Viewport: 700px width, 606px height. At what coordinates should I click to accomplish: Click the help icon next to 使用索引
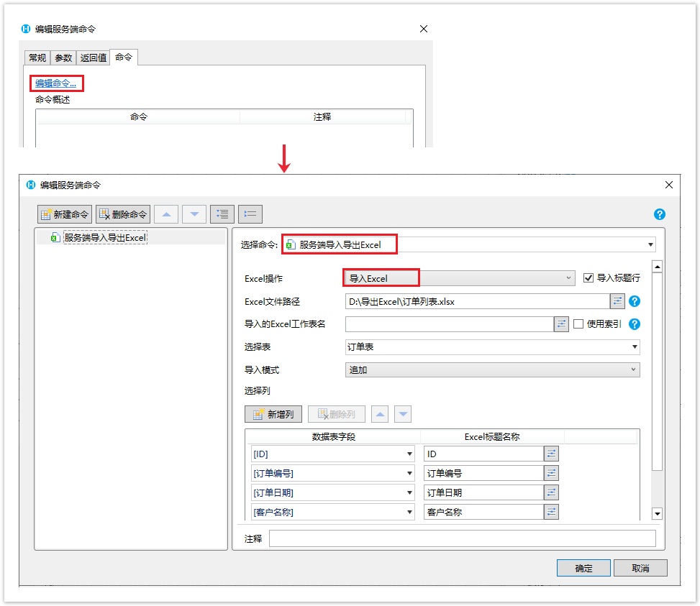tap(635, 324)
